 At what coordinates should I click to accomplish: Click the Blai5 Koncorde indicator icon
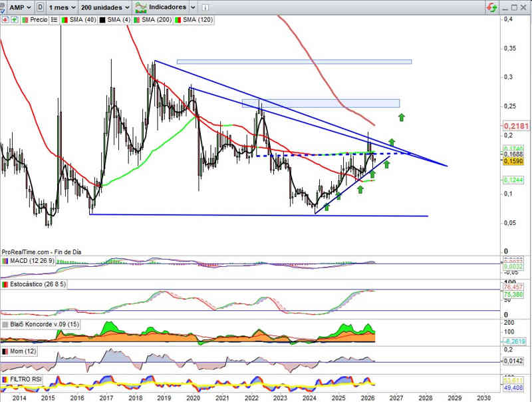(5, 324)
